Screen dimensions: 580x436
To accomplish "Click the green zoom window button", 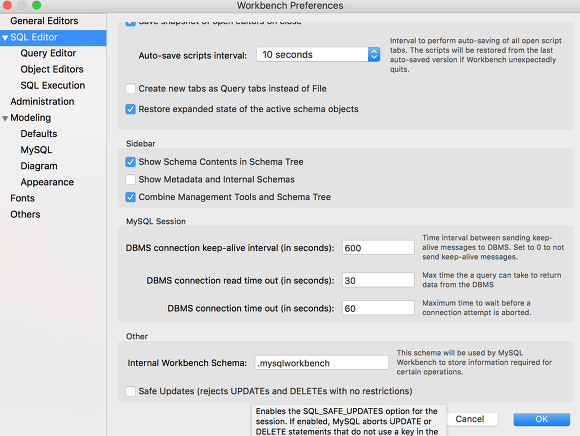I will point(36,5).
